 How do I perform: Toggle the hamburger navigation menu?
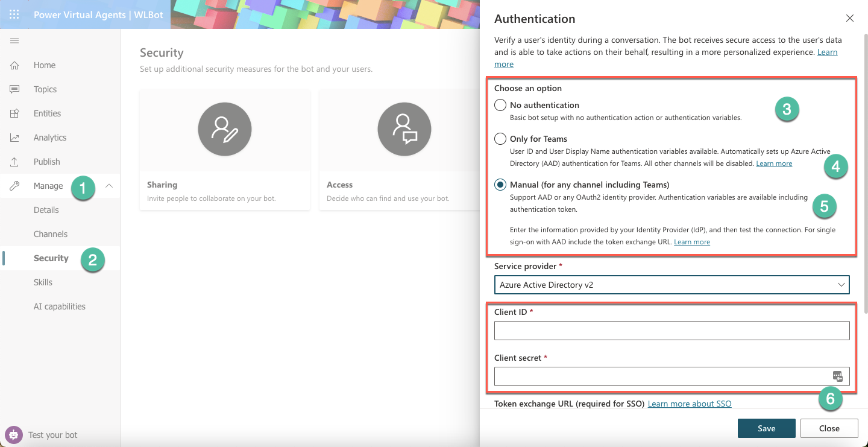(14, 40)
